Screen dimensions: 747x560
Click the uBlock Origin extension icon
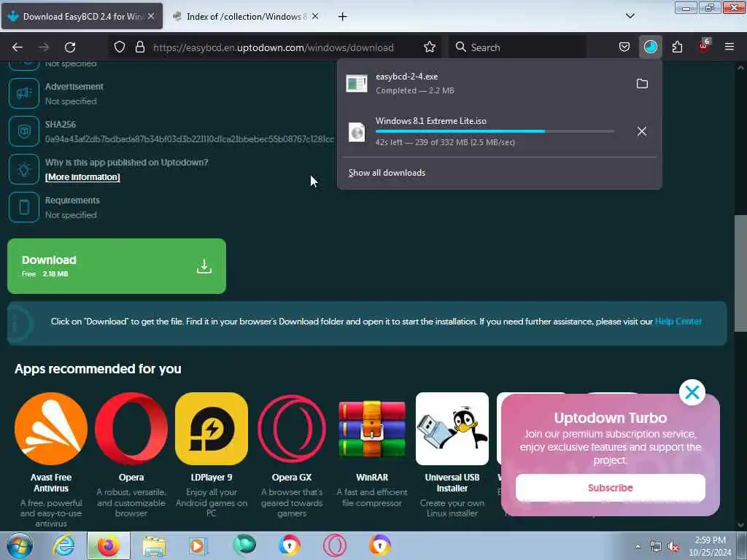704,46
